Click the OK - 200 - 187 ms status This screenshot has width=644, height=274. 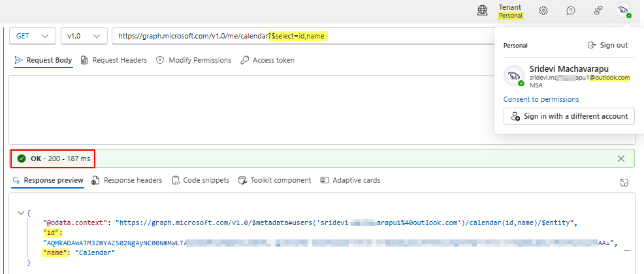click(53, 159)
